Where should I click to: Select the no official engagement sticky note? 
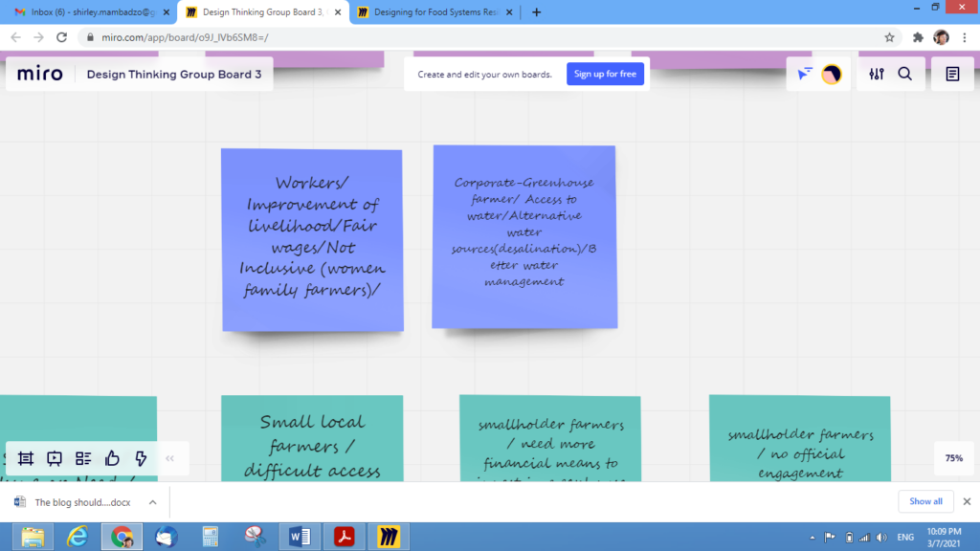click(800, 438)
